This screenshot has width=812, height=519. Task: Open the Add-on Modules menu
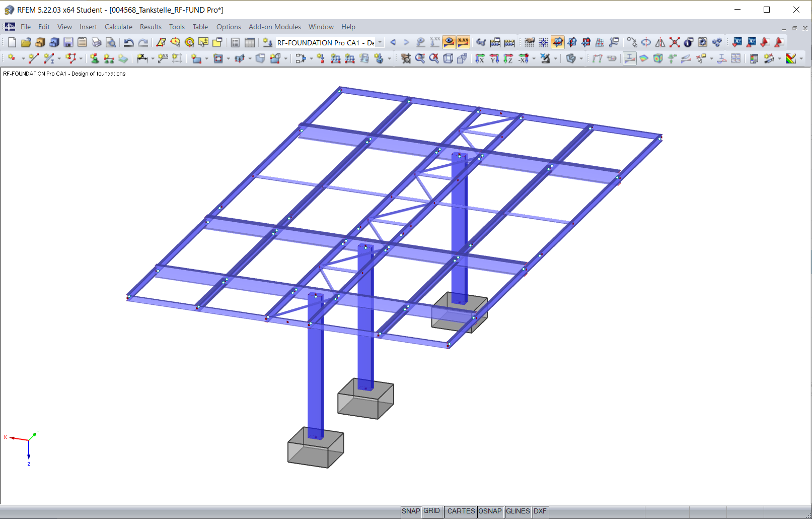[274, 27]
